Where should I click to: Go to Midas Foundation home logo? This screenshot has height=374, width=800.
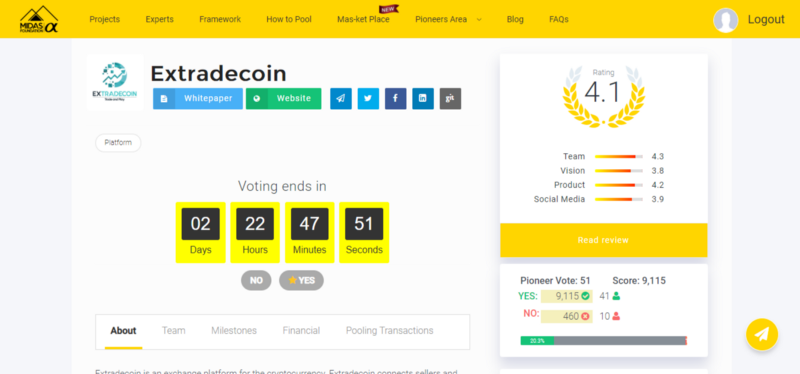pos(39,19)
